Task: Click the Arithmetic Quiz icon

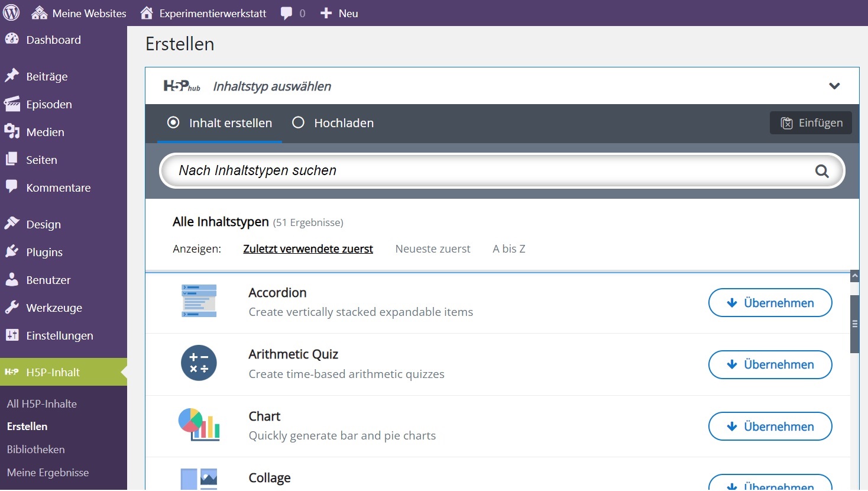Action: 199,363
